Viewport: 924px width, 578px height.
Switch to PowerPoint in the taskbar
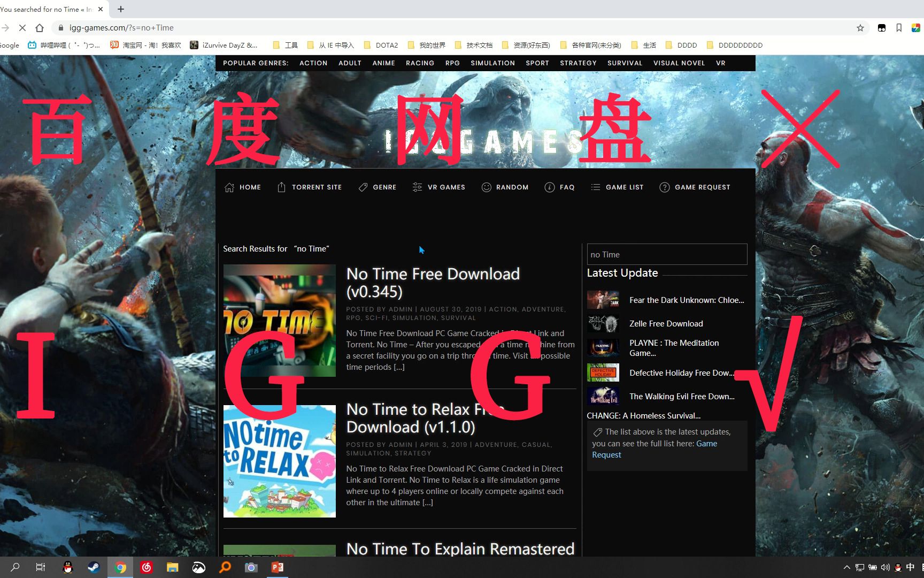[x=278, y=567]
